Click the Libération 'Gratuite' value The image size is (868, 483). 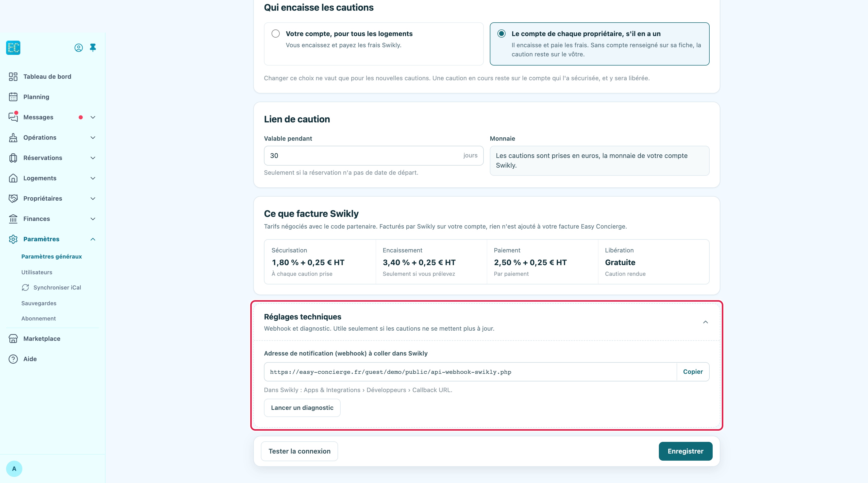pos(620,263)
